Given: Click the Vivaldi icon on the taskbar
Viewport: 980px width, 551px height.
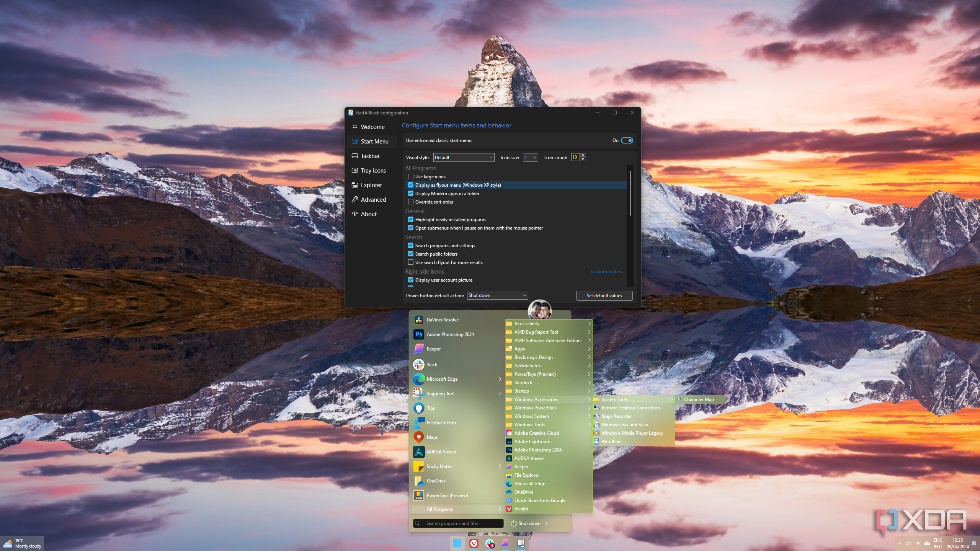Looking at the screenshot, I should click(474, 543).
